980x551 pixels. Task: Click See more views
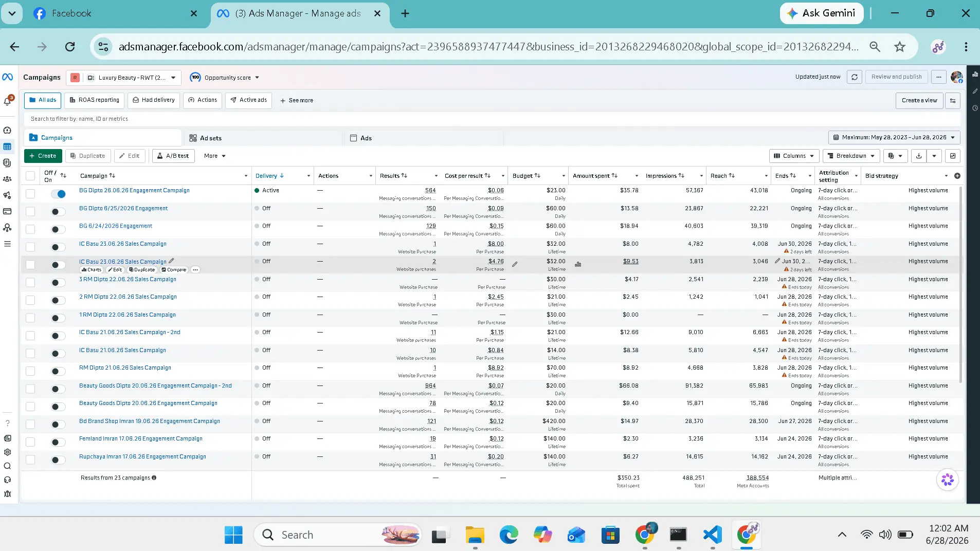click(297, 100)
